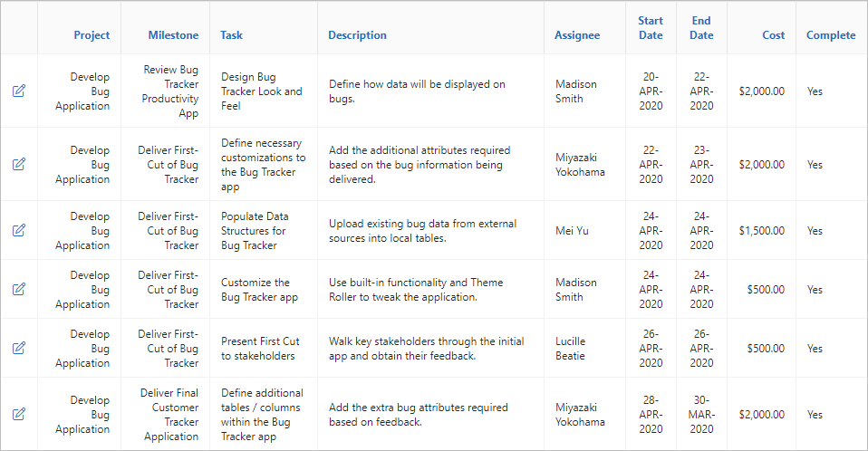Click the Complete column header
The image size is (868, 451).
click(x=831, y=34)
